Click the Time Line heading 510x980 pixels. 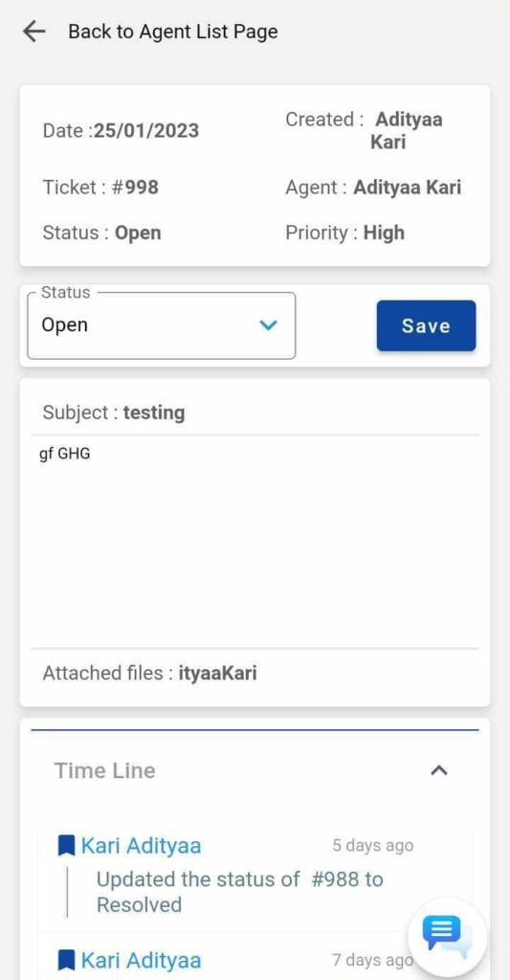tap(105, 770)
